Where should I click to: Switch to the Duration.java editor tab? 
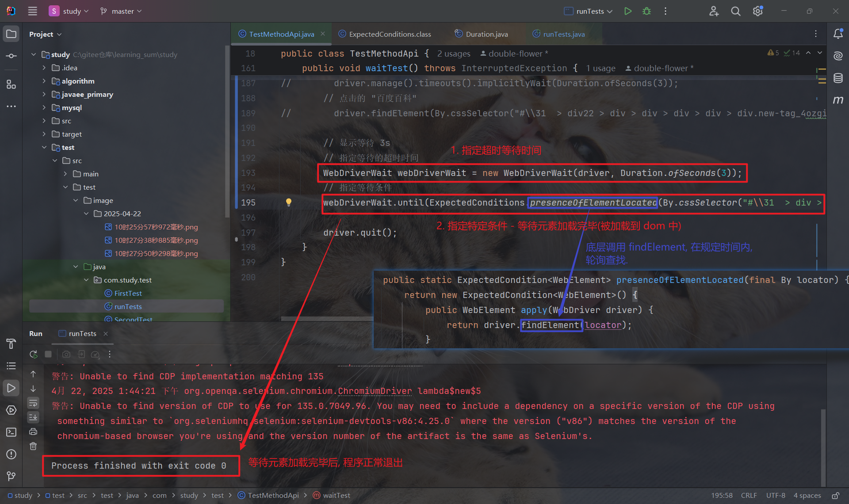point(486,34)
